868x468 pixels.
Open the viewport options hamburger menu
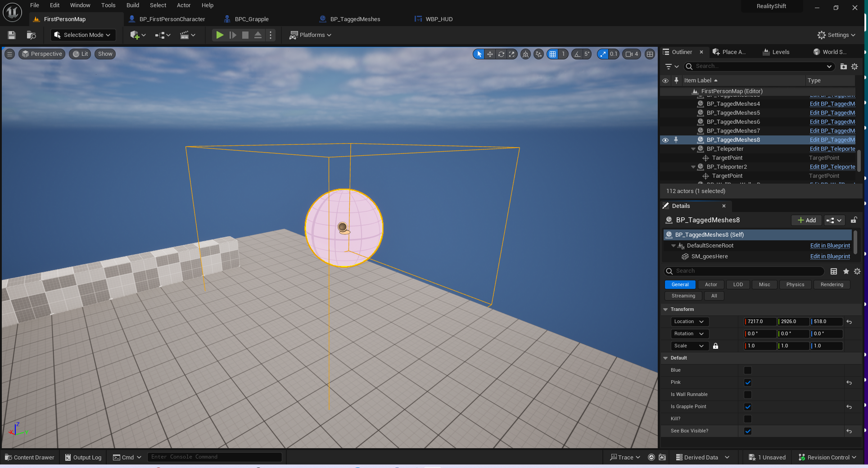click(x=9, y=54)
